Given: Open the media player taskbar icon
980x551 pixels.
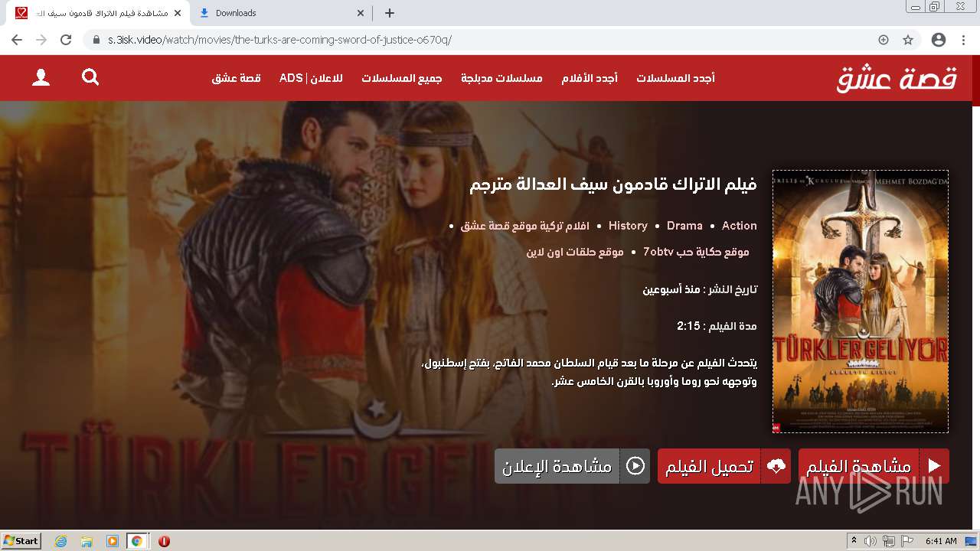Looking at the screenshot, I should coord(112,541).
